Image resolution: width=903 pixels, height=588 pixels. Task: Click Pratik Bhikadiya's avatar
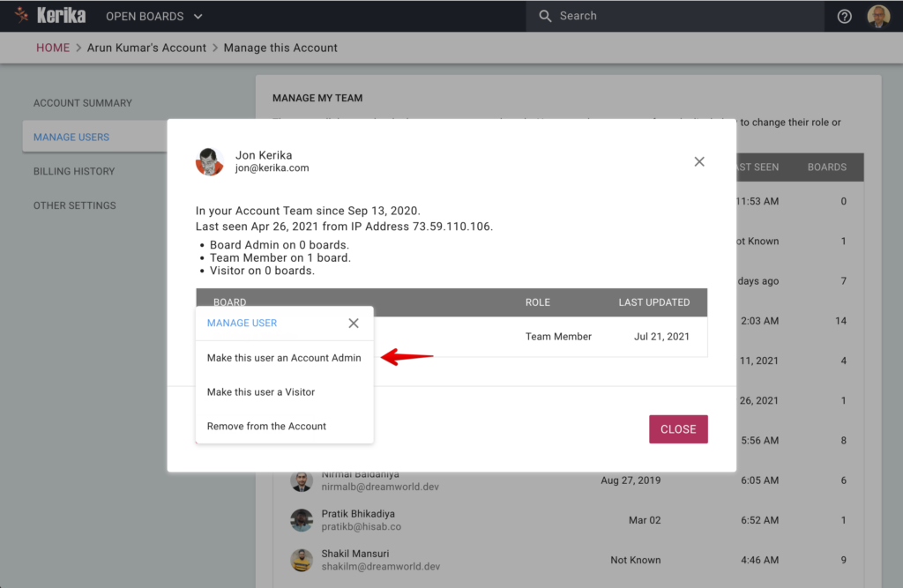coord(302,520)
